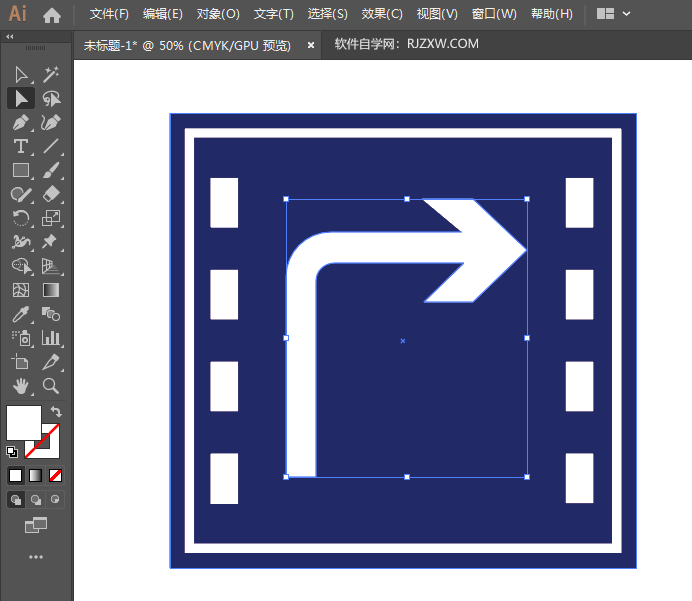This screenshot has width=692, height=601.
Task: Select the Gradient tool
Action: tap(51, 290)
